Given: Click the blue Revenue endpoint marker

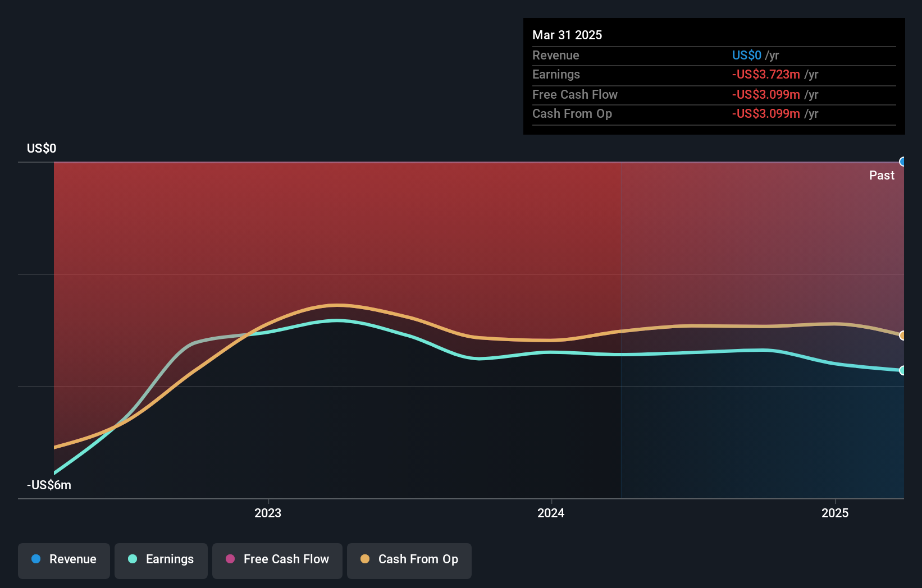Looking at the screenshot, I should [x=903, y=162].
